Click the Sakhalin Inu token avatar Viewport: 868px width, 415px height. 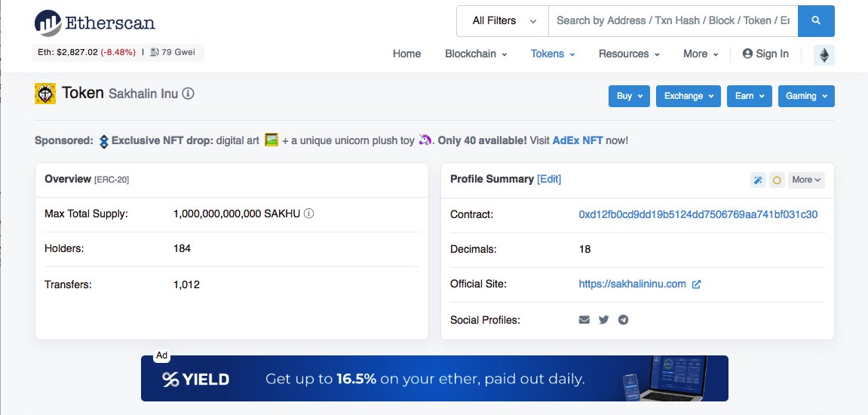[x=45, y=94]
